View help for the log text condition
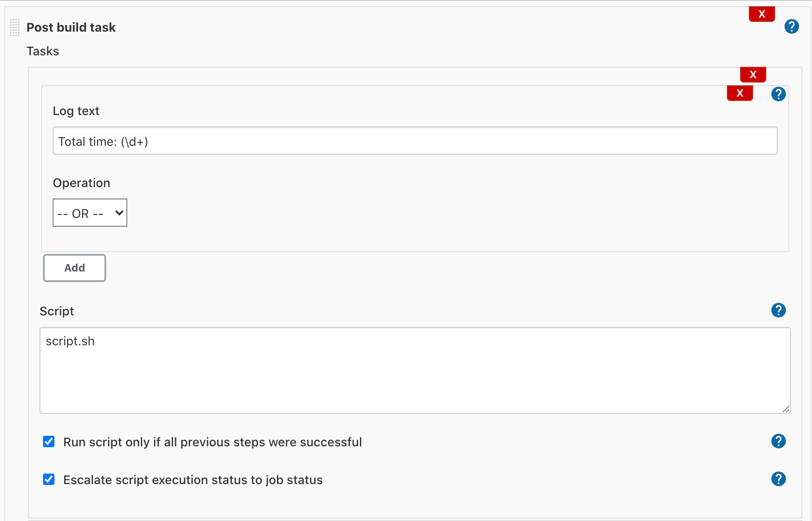Image resolution: width=812 pixels, height=521 pixels. [778, 94]
